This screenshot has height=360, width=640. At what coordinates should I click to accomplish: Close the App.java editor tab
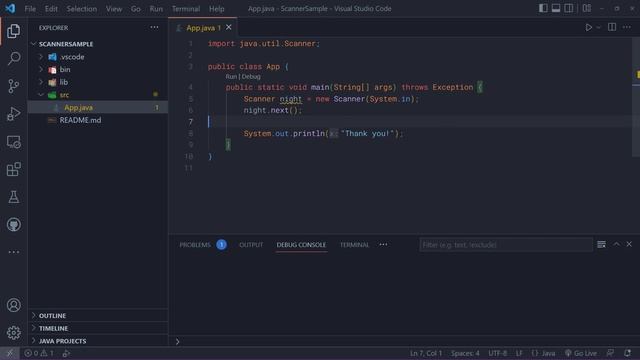point(229,27)
